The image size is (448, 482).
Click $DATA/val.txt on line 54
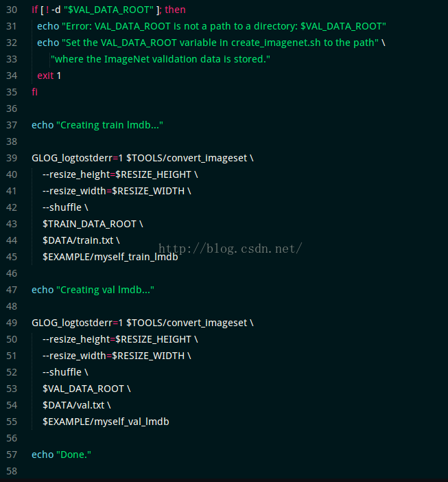tap(73, 405)
